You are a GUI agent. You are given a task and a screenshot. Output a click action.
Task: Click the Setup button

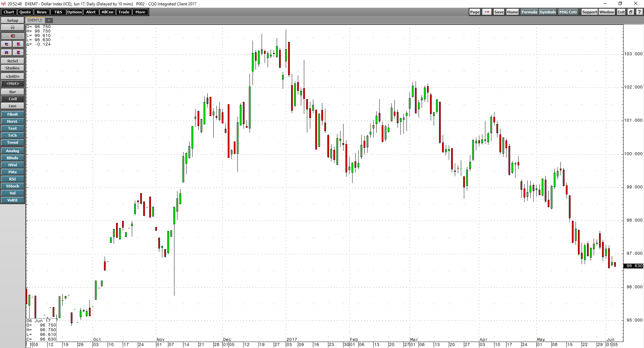[12, 20]
